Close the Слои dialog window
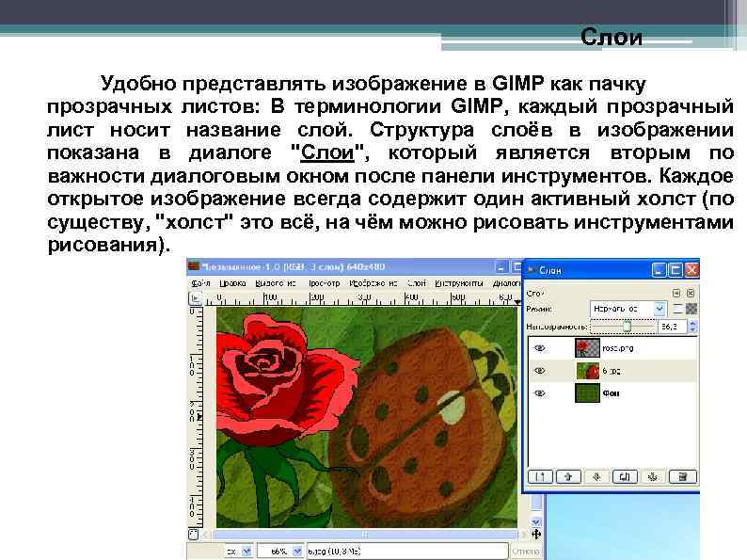The image size is (747, 560). 691,270
